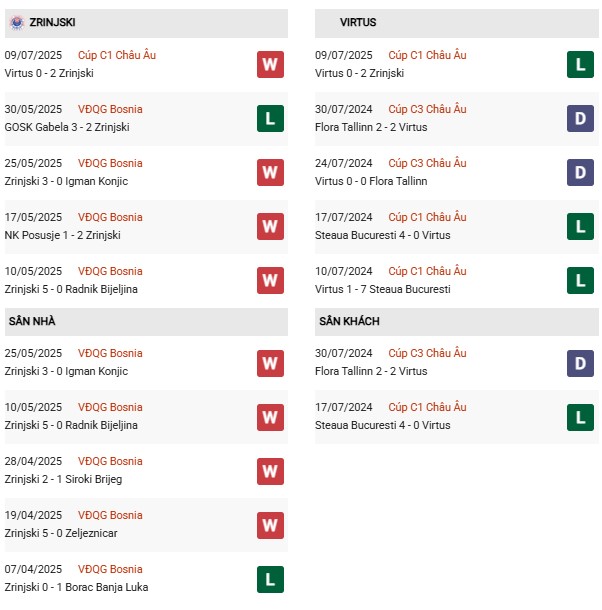The height and width of the screenshot is (610, 602).
Task: Click W badge for Zrinjski 2 - 1 Siroki Brijeg
Action: click(x=270, y=471)
